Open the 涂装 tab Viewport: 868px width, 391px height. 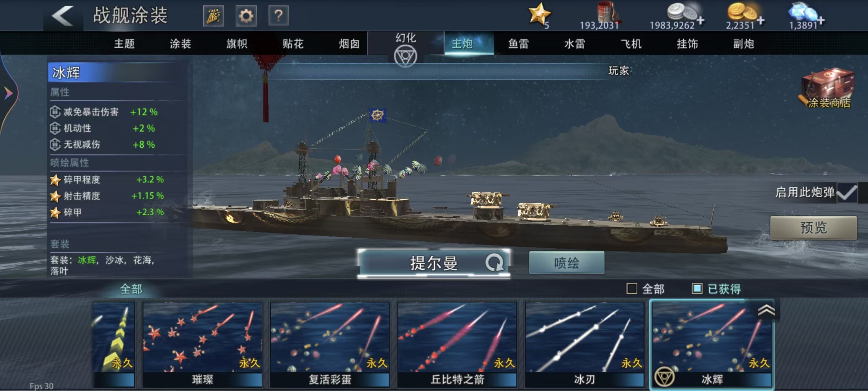[180, 43]
